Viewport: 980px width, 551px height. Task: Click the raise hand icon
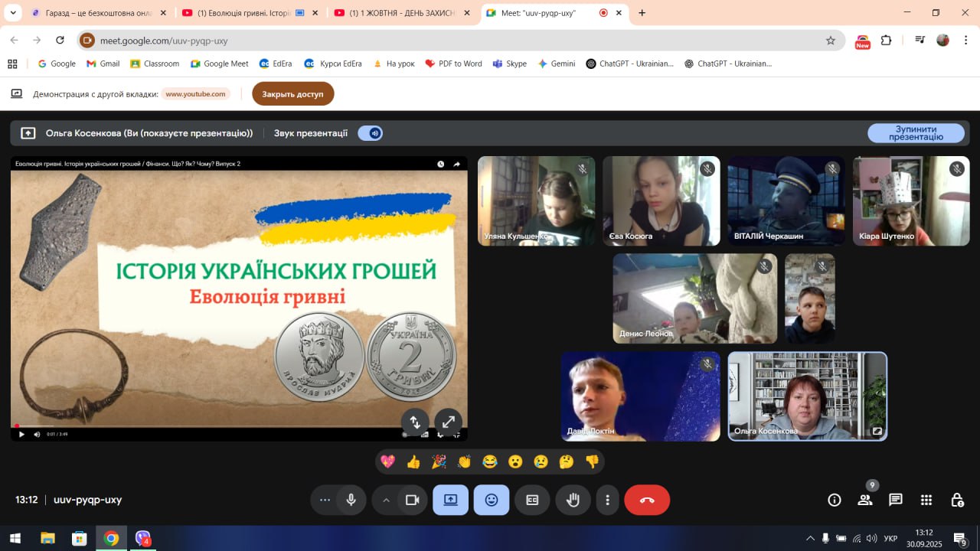coord(573,500)
